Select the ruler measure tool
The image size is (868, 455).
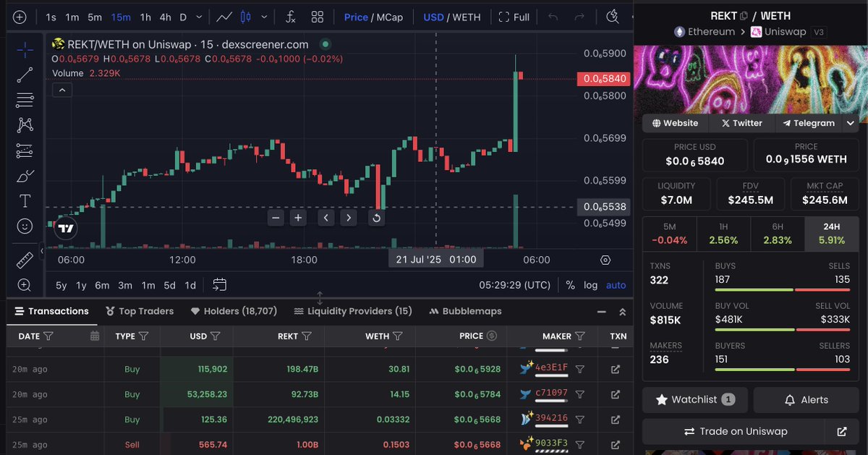pos(25,260)
